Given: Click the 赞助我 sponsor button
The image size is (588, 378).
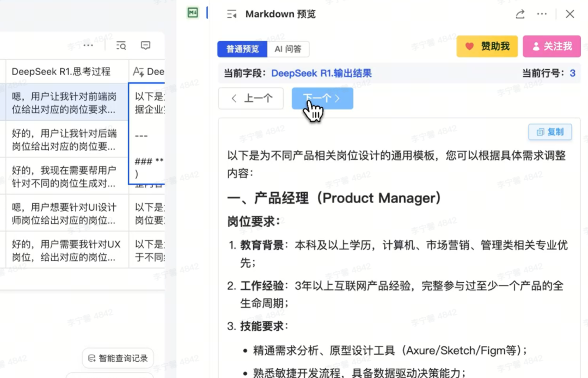Looking at the screenshot, I should coord(487,46).
